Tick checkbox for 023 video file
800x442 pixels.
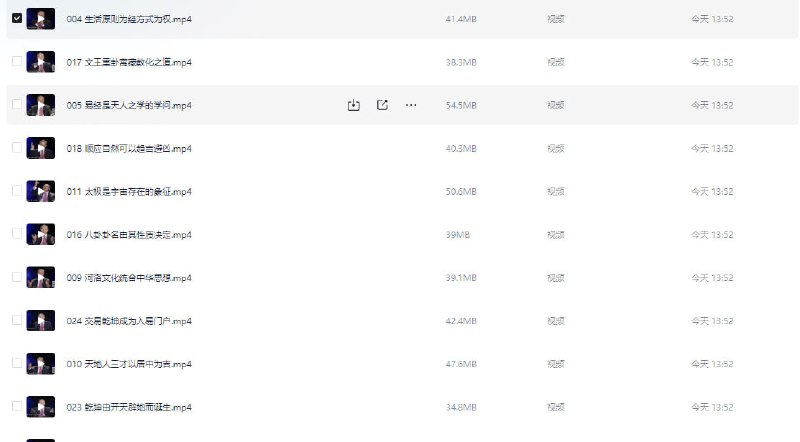pyautogui.click(x=17, y=406)
